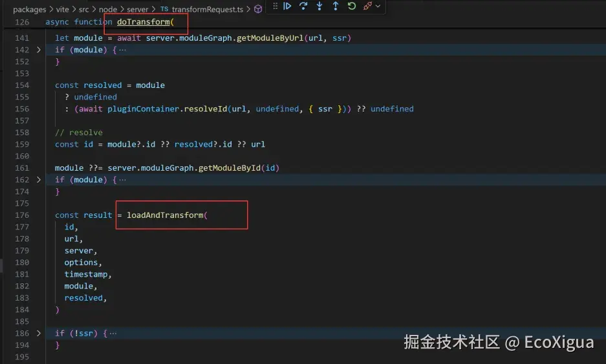Open the src breadcrumb segment
The width and height of the screenshot is (606, 364).
84,9
